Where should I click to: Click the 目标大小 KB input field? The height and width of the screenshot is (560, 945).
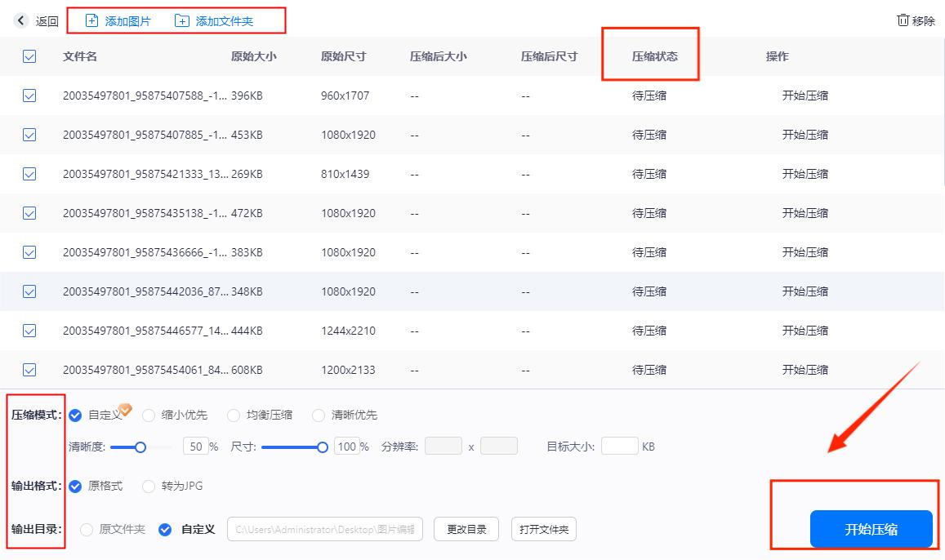tap(619, 446)
